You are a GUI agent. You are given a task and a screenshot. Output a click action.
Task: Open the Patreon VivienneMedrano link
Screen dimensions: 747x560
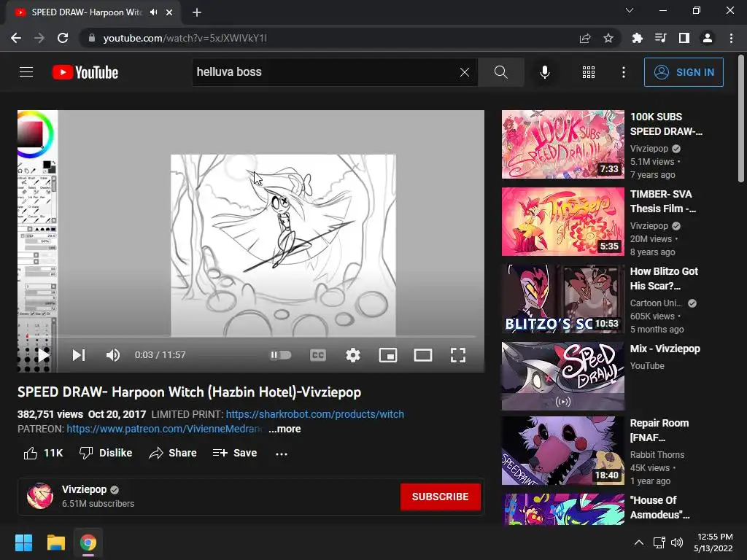tap(164, 429)
